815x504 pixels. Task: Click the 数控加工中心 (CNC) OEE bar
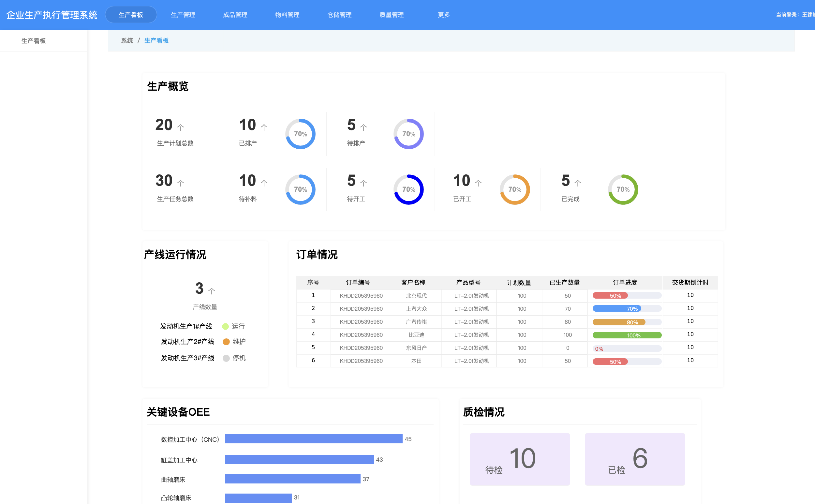(313, 439)
